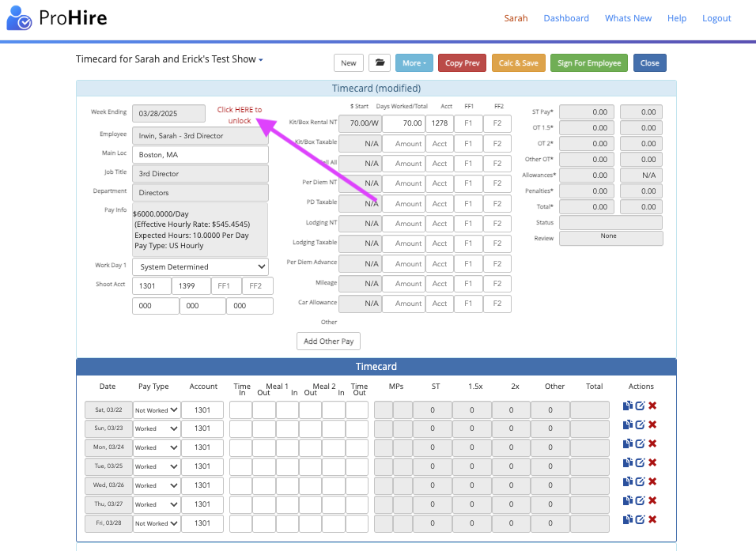Viewport: 756px width, 551px height.
Task: Change Tue, 03/25 pay type dropdown
Action: coord(157,466)
